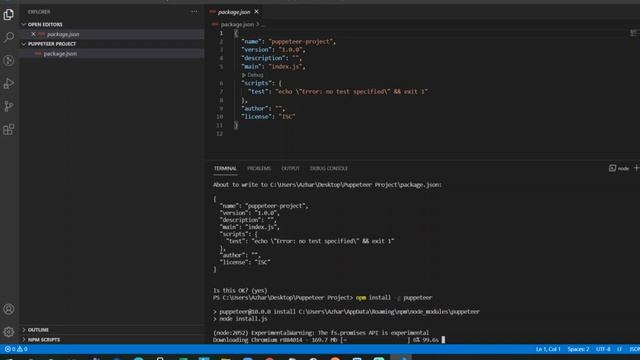Add a new terminal with the plus icon
Image resolution: width=640 pixels, height=360 pixels.
[636, 168]
